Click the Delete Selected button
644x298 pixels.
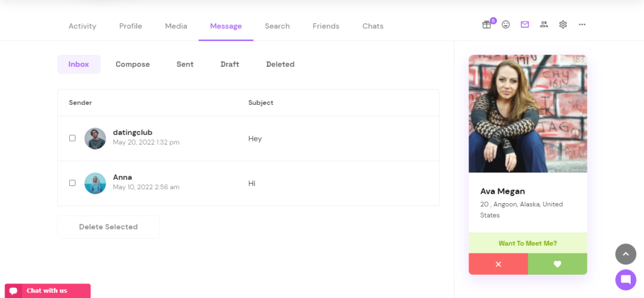pyautogui.click(x=108, y=227)
